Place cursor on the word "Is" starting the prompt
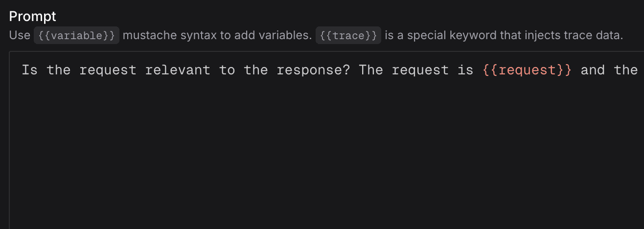Image resolution: width=644 pixels, height=229 pixels. pos(29,70)
